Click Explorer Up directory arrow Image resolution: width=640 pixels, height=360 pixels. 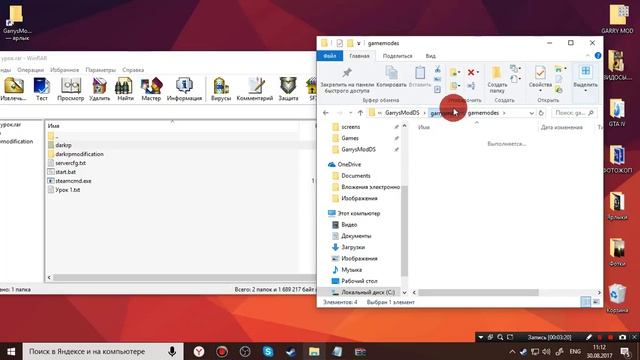click(360, 113)
